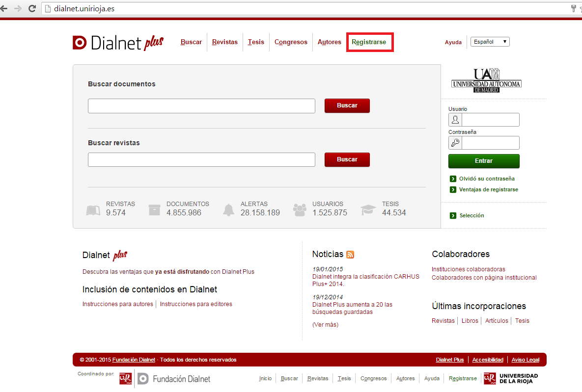The image size is (582, 392).
Task: Click the key icon beside the Contraseña field
Action: pyautogui.click(x=455, y=142)
